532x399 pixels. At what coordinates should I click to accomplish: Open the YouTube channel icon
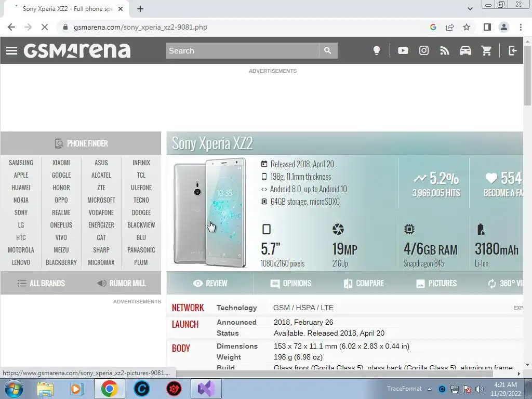coord(403,50)
